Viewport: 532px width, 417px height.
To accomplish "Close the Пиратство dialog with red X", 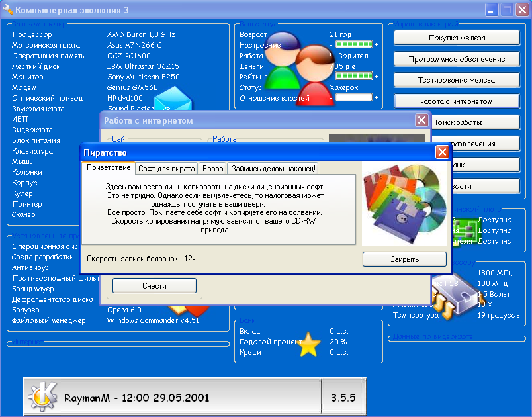I will click(442, 152).
